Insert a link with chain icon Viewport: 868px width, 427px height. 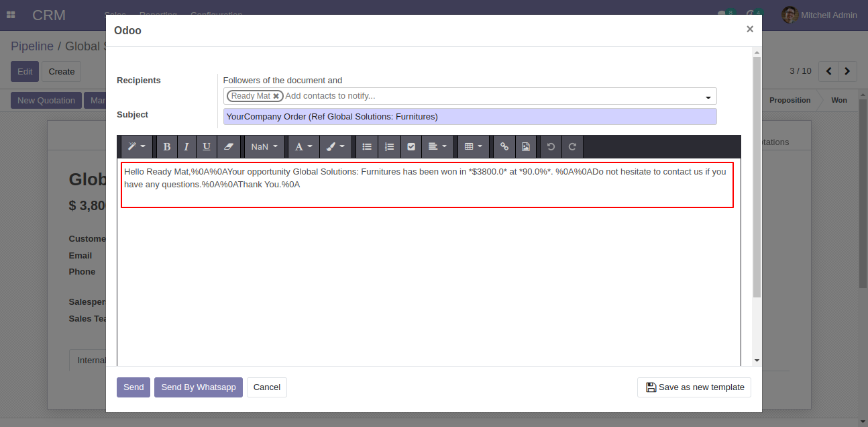pos(504,146)
